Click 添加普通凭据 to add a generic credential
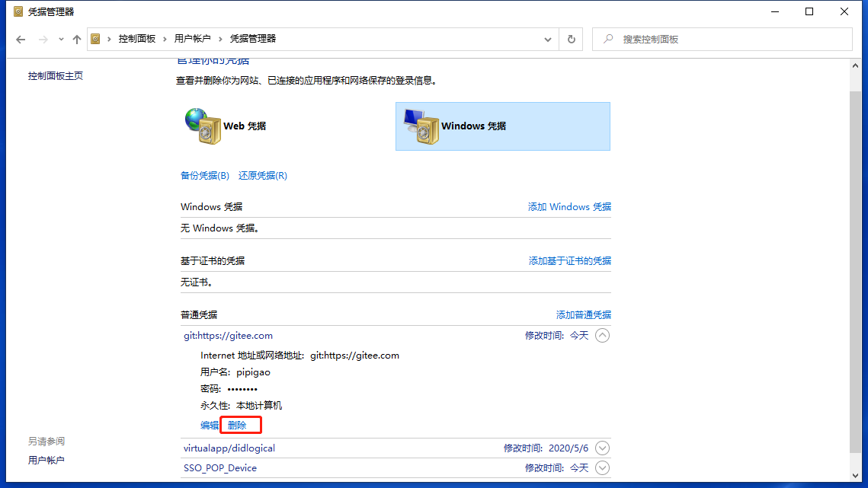 pyautogui.click(x=583, y=314)
